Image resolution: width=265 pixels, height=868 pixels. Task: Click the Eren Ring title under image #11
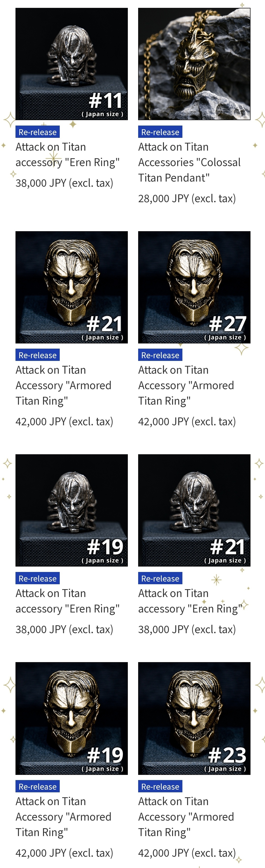point(67,155)
